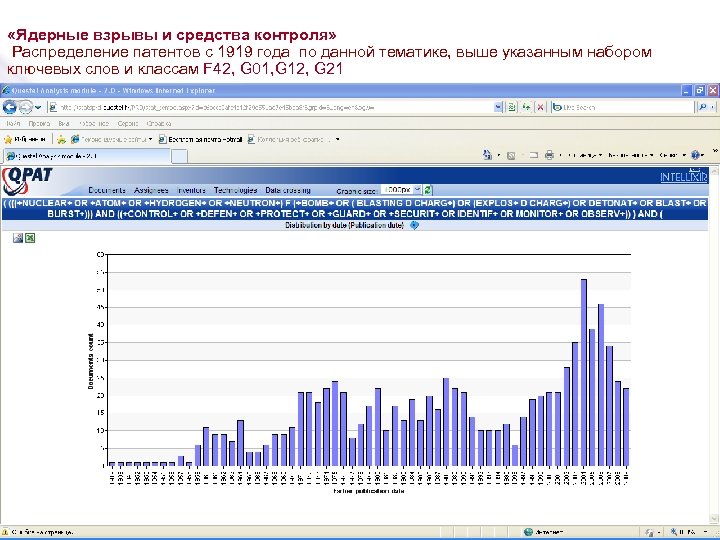720x540 pixels.
Task: Expand the web slice gallery dropdown arrow
Action: tap(338, 139)
